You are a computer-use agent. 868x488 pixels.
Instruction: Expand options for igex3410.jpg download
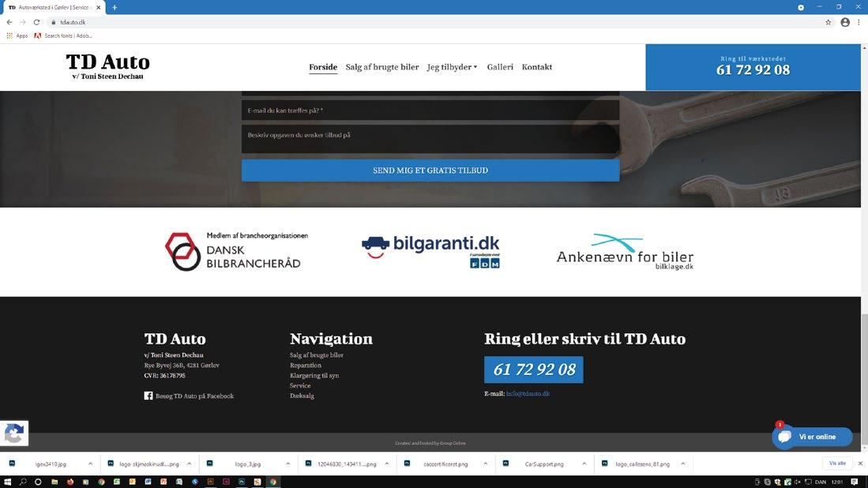coord(90,464)
